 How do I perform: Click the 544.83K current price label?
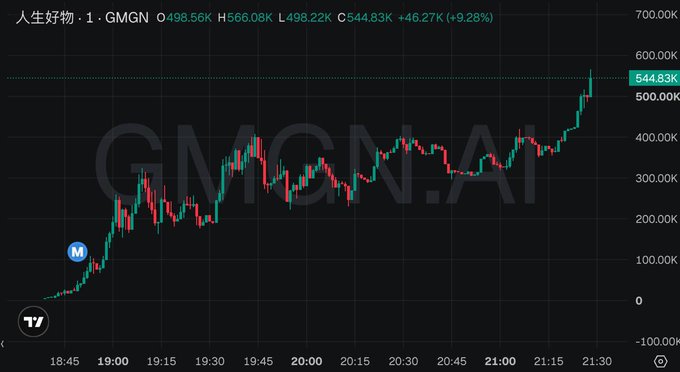654,78
